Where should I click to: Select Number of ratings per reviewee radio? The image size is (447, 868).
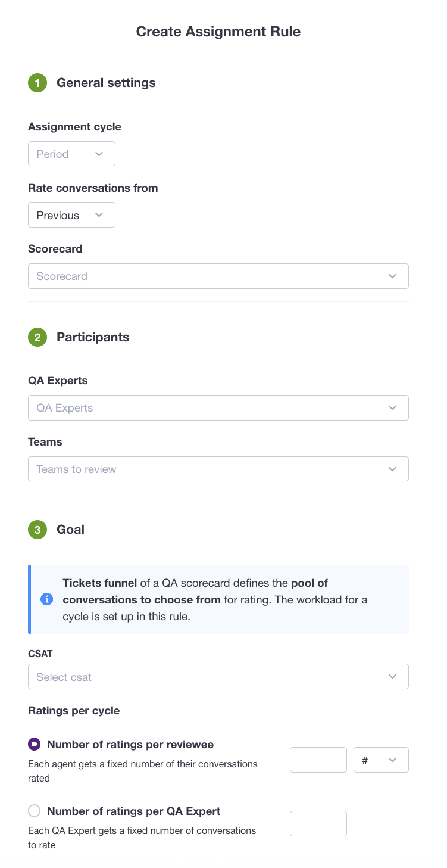click(x=35, y=744)
